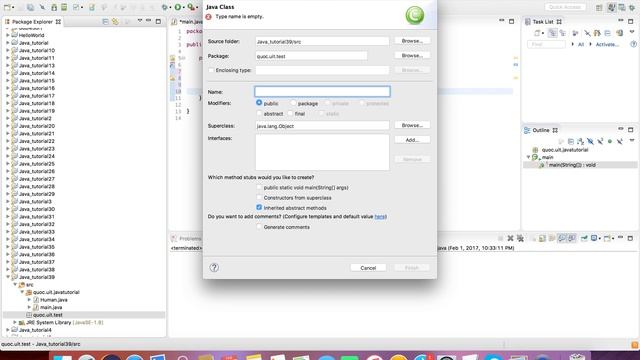Click New Task icon in Task List
The height and width of the screenshot is (360, 640).
point(538,33)
